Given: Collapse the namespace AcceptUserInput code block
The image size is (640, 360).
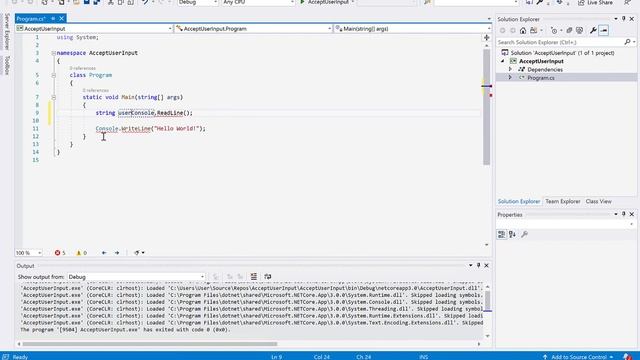Looking at the screenshot, I should pyautogui.click(x=53, y=53).
